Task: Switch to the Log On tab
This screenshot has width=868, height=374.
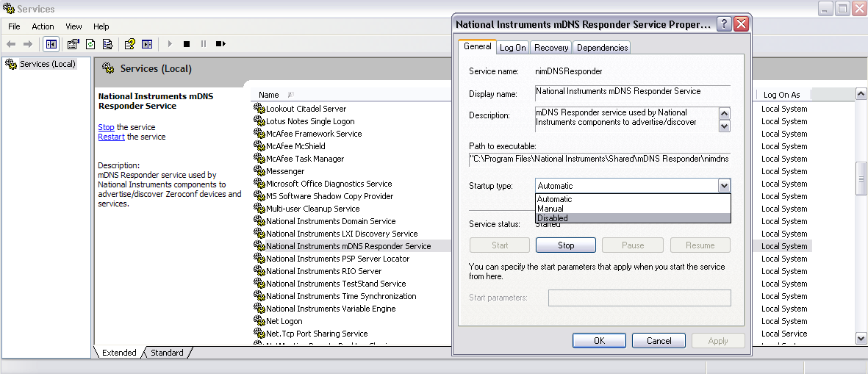Action: click(x=513, y=48)
